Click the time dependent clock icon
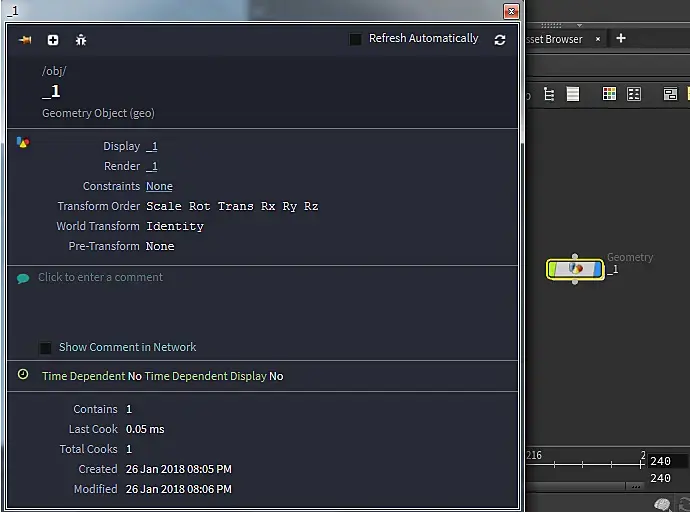This screenshot has width=690, height=512. click(23, 374)
